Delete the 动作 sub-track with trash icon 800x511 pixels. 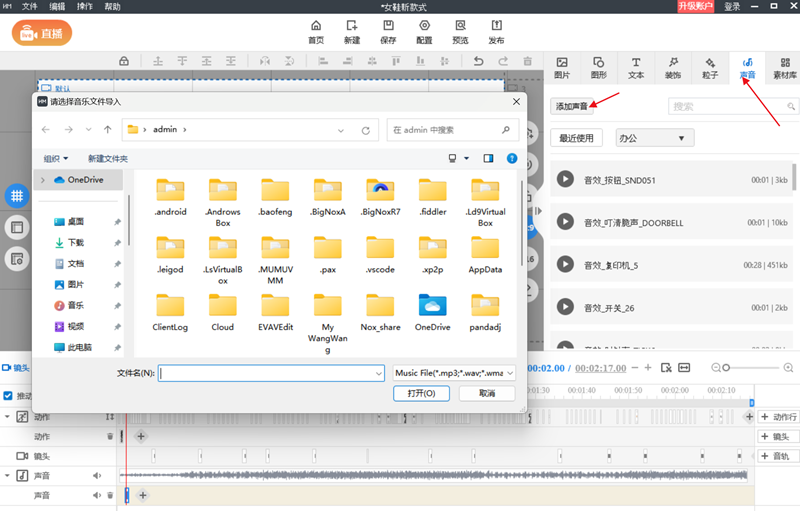point(110,437)
